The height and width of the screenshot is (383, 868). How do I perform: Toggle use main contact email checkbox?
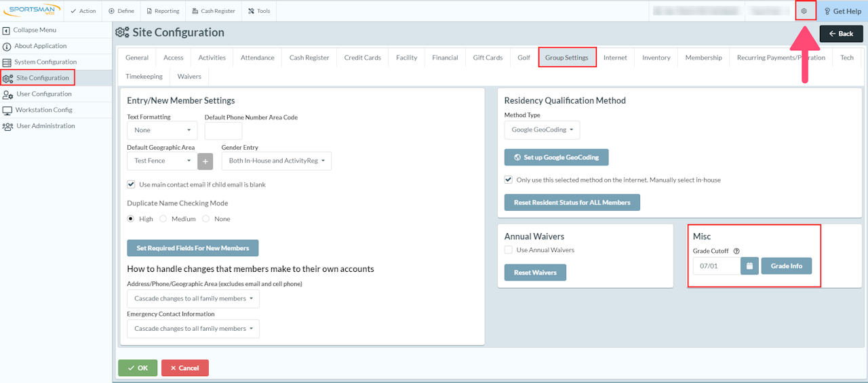(131, 184)
